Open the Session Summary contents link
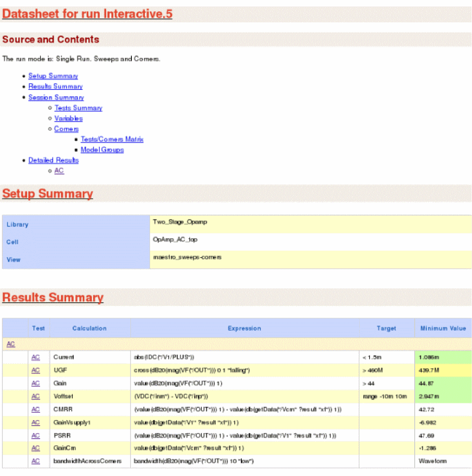Viewport: 472px width, 476px height. 56,97
